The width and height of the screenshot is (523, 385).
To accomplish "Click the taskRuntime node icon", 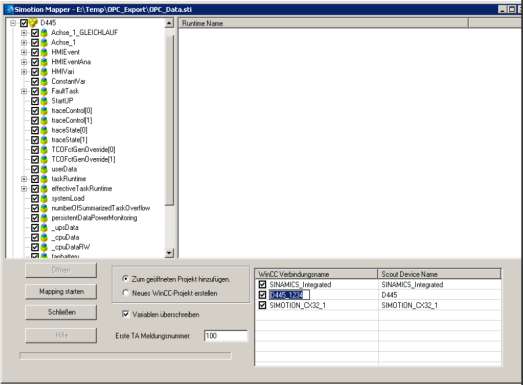I will coord(44,179).
